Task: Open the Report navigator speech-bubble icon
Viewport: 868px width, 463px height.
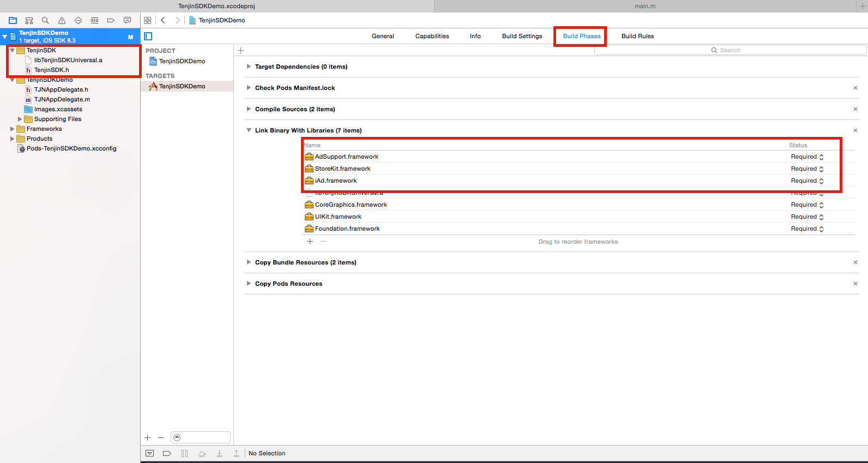Action: 127,20
